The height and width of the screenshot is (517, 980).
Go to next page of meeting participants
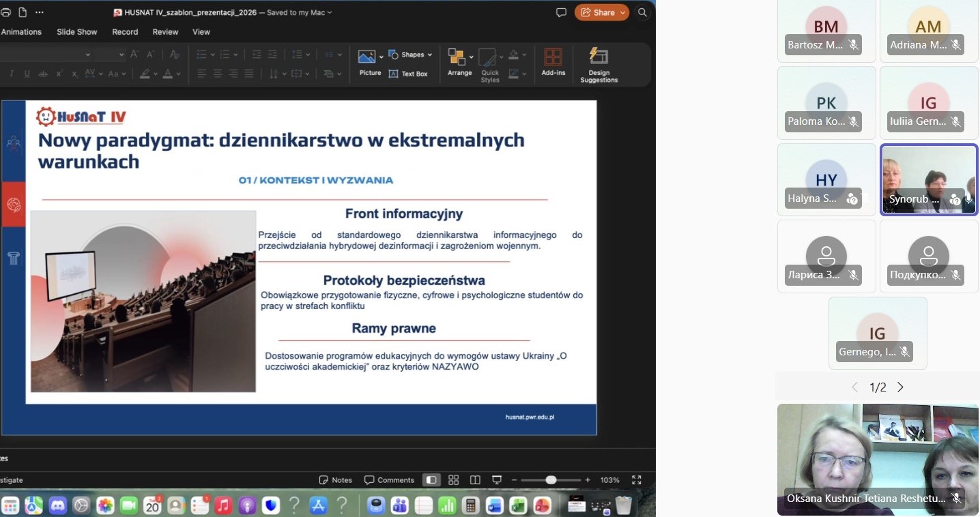point(900,387)
